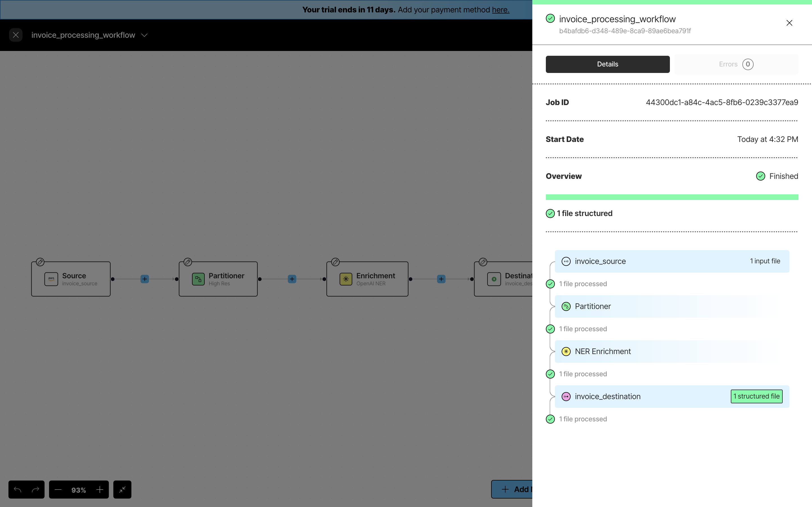Click the redo arrow button
Screen dimensions: 812x507
tap(36, 490)
